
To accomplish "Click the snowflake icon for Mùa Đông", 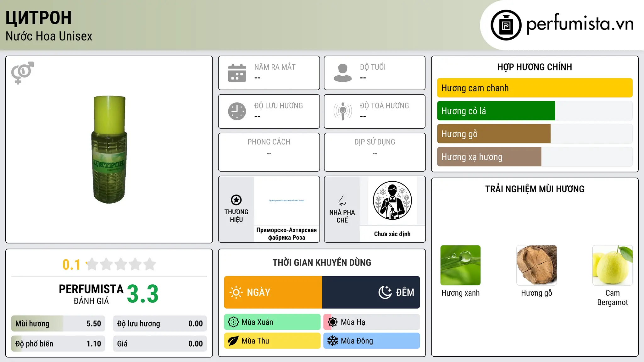I will 333,341.
